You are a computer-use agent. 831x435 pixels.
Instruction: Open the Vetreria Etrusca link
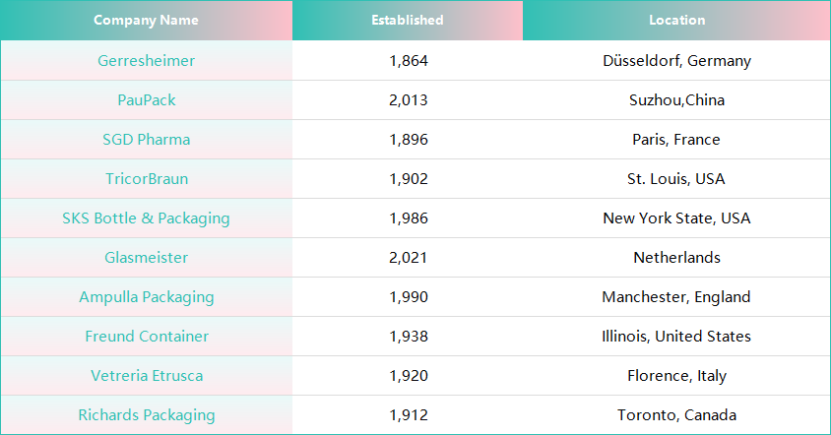pyautogui.click(x=146, y=376)
